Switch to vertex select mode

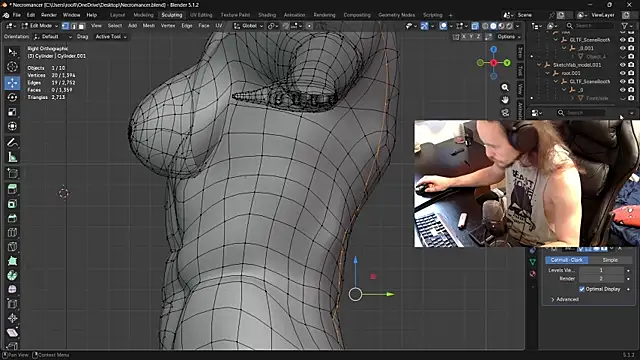click(x=65, y=26)
